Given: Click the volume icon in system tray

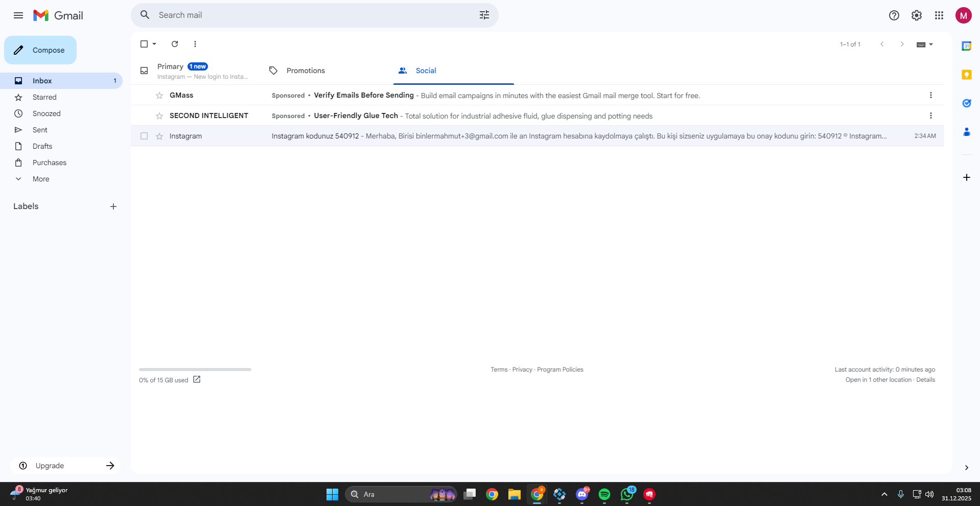Looking at the screenshot, I should click(929, 494).
